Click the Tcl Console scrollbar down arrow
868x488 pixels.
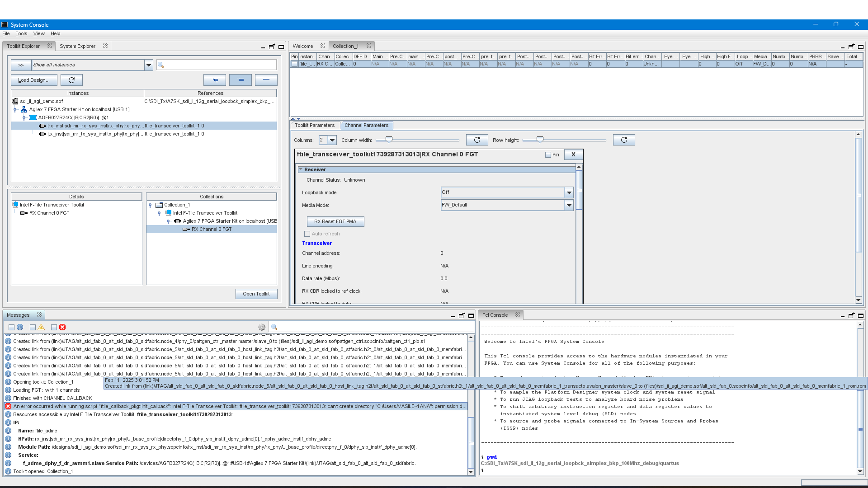pyautogui.click(x=860, y=471)
